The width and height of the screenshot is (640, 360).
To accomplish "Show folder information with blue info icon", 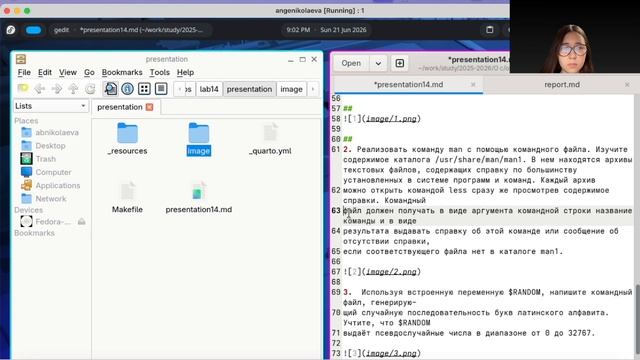I will point(127,89).
